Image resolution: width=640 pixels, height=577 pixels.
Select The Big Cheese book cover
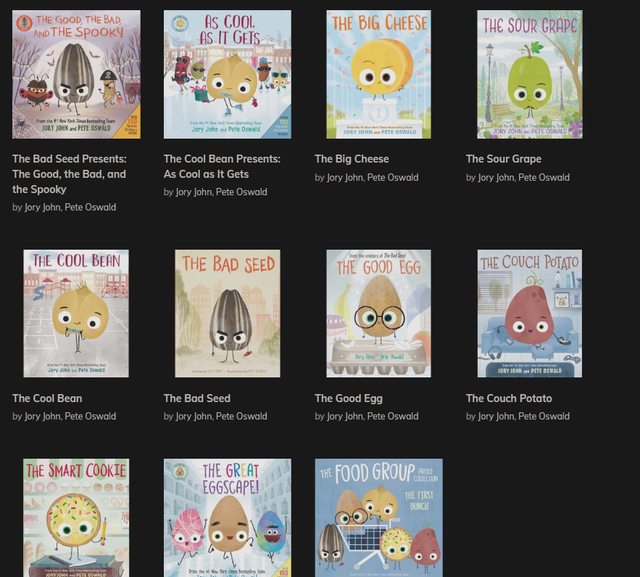[378, 74]
